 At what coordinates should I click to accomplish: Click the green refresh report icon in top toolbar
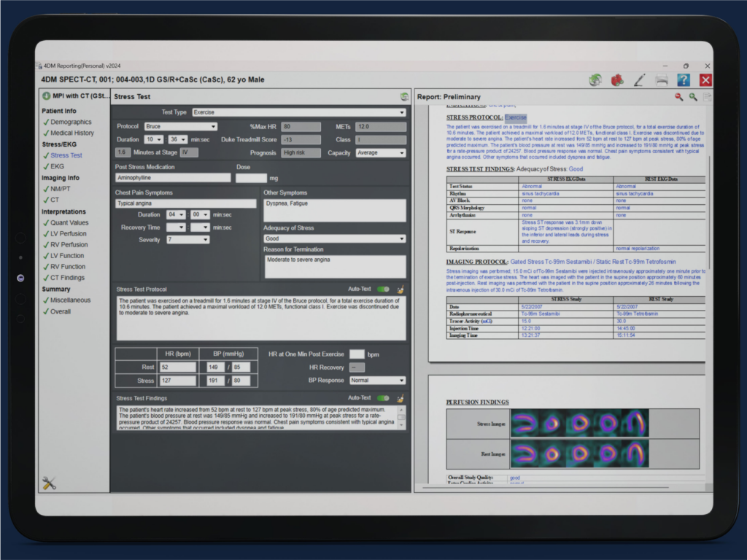tap(595, 80)
